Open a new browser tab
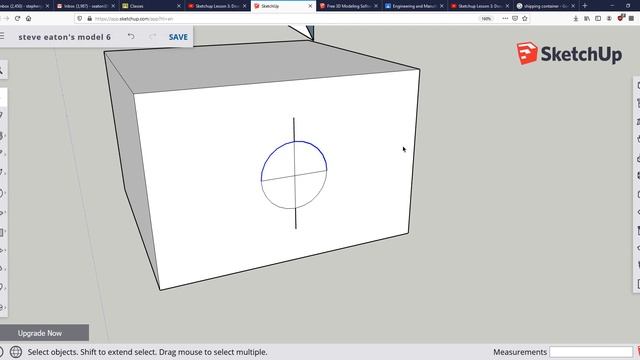The width and height of the screenshot is (640, 360). click(584, 6)
